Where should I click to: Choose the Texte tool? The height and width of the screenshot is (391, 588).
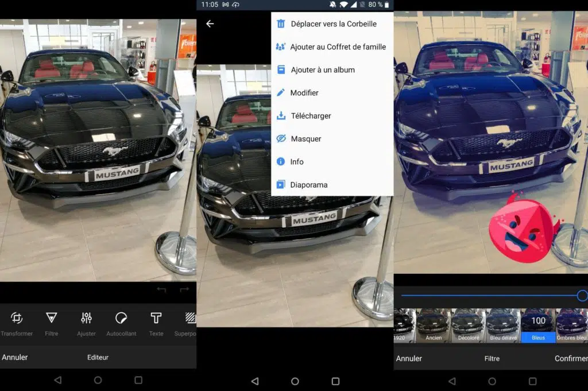tap(156, 324)
